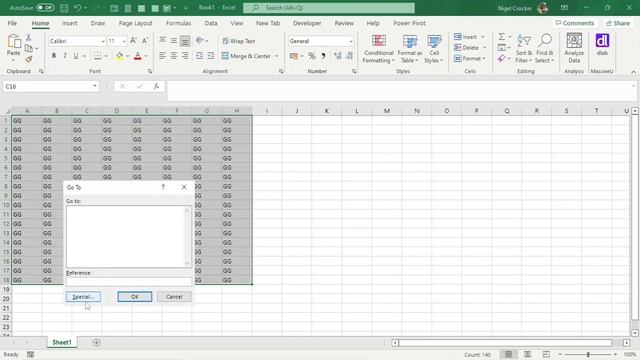Open the Calibri font name dropdown

103,41
